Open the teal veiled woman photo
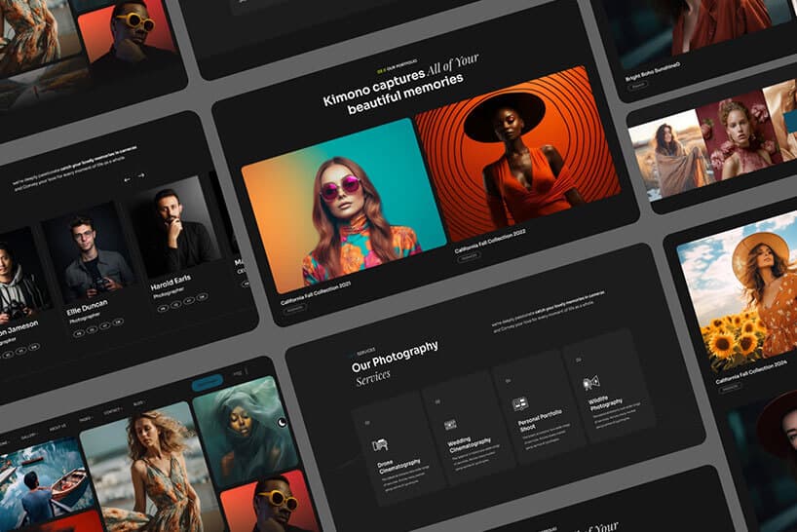This screenshot has width=797, height=532. click(245, 431)
